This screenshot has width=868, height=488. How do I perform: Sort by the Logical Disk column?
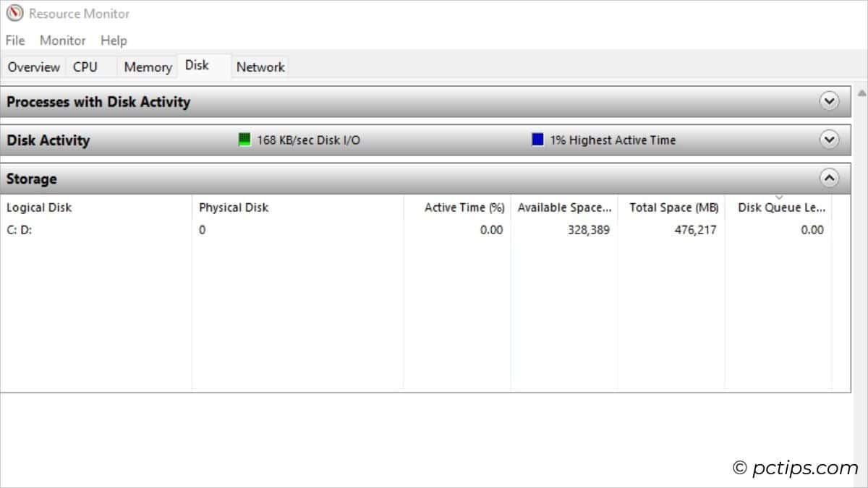tap(39, 207)
